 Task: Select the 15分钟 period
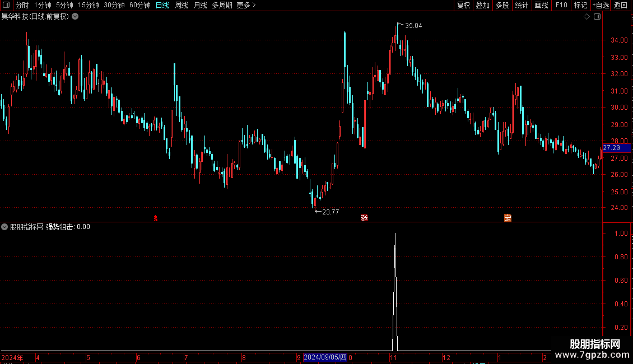point(89,5)
